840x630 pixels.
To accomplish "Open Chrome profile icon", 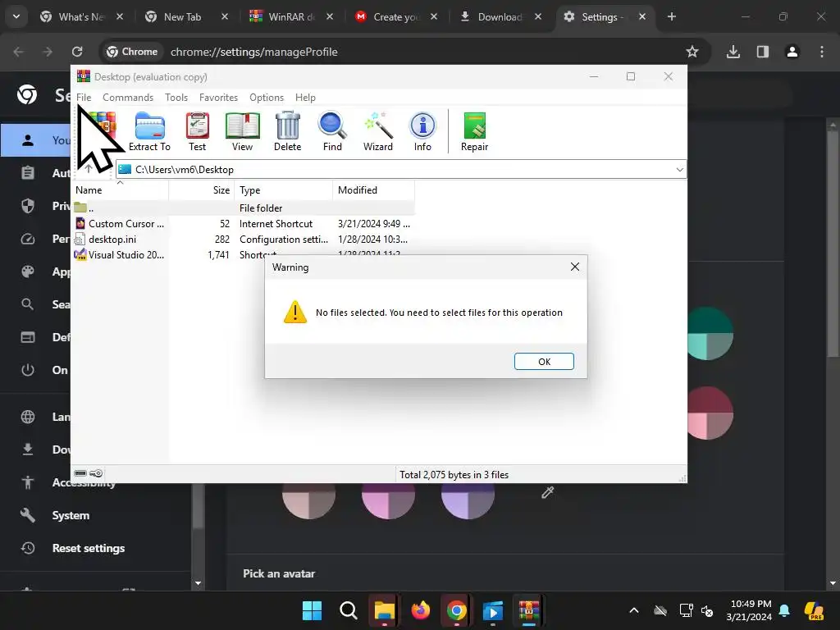I will [x=792, y=52].
